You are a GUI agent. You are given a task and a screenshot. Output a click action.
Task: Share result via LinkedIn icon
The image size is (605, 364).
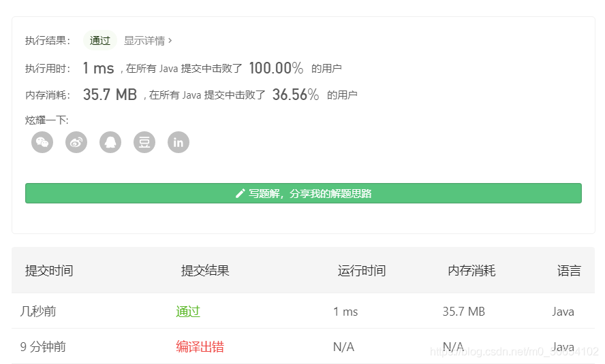click(x=179, y=142)
